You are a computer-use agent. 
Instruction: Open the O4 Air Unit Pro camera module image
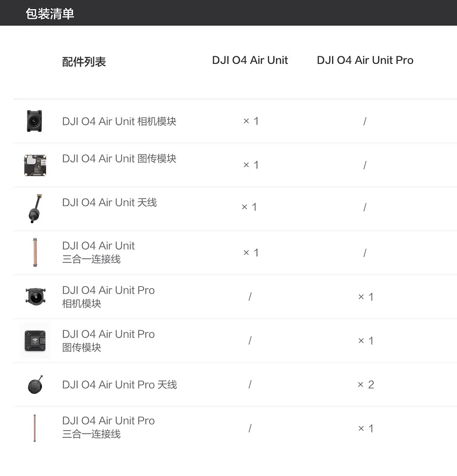click(x=36, y=296)
